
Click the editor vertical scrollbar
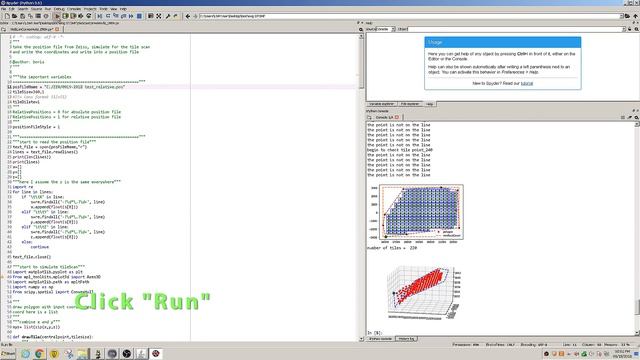pos(361,187)
